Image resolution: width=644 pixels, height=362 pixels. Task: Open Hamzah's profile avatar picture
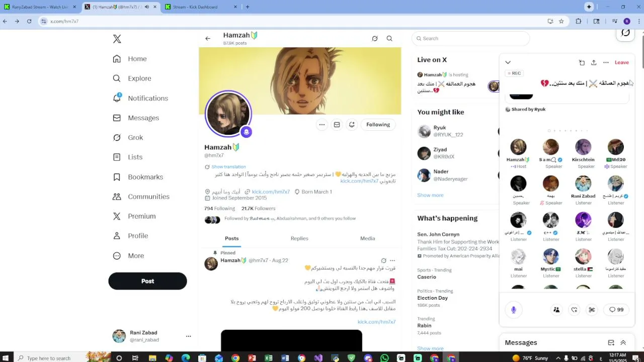(x=228, y=114)
